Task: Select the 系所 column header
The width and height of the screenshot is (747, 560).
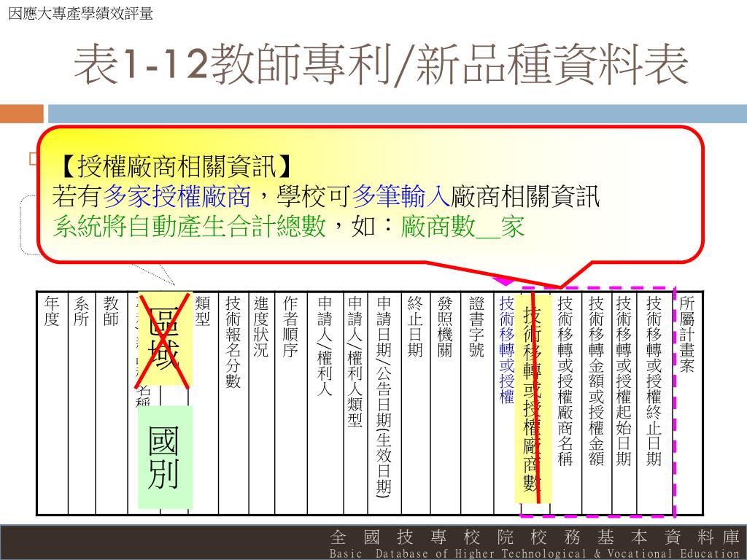Action: [x=81, y=311]
